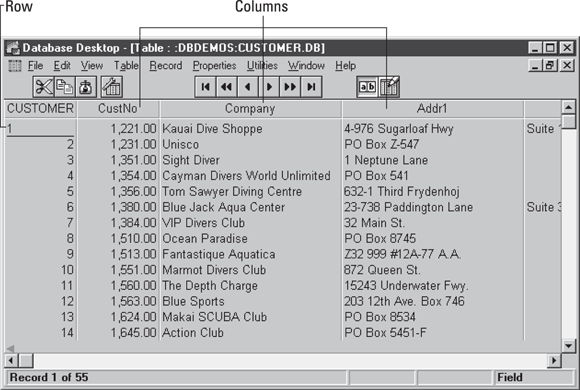This screenshot has width=580, height=390.
Task: Select the VIP Divers Club cell
Action: coord(250,223)
